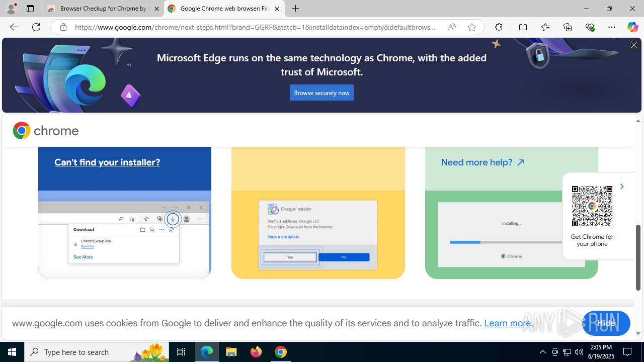Image resolution: width=644 pixels, height=362 pixels.
Task: Open the Edge profile icon
Action: tap(11, 9)
